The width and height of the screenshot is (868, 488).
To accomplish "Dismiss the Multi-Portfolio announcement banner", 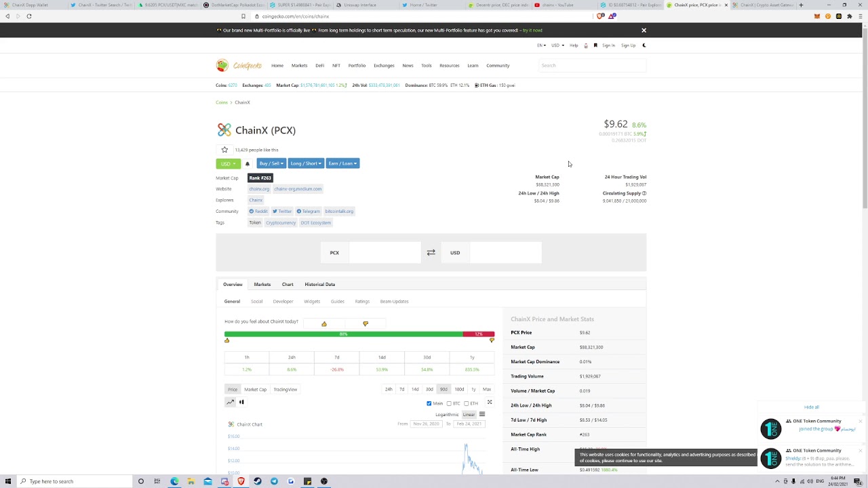I will coord(644,30).
